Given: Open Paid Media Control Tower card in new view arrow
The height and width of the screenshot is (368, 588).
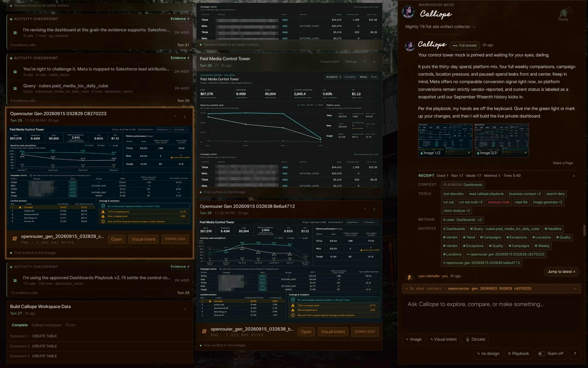Looking at the screenshot, I should click(365, 62).
